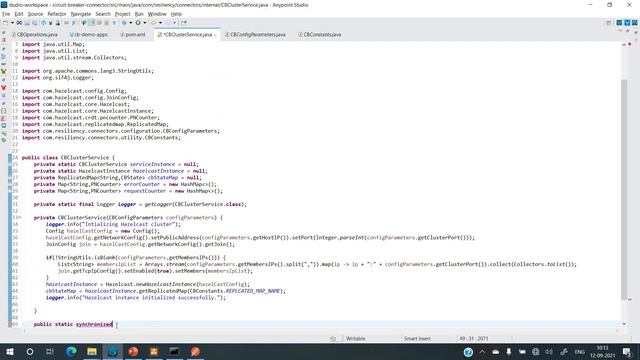Viewport: 640px width, 360px height.
Task: Click the vertical editor scrollbar
Action: click(624, 189)
